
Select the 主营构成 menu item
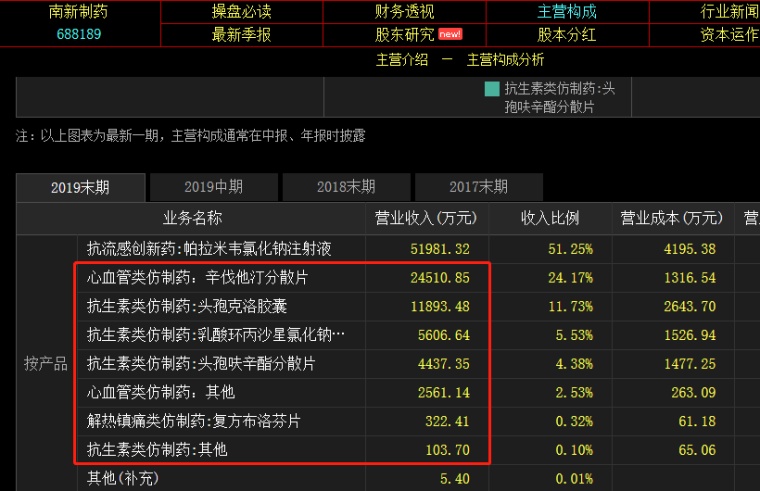click(567, 11)
